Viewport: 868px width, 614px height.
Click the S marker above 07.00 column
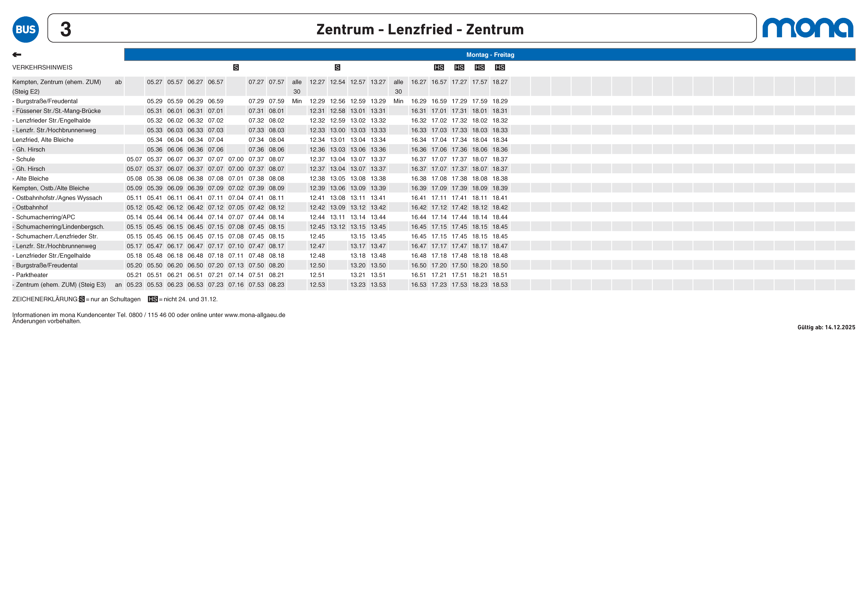pos(236,67)
